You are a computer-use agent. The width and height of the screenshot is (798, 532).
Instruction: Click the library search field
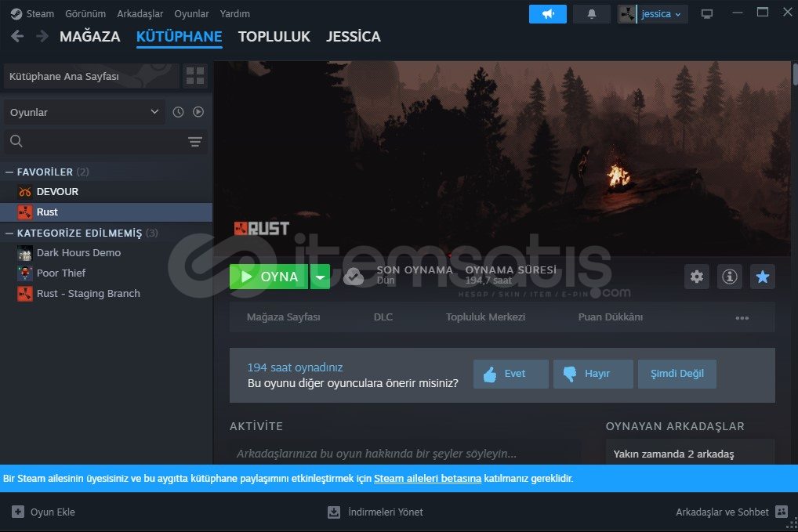click(106, 141)
